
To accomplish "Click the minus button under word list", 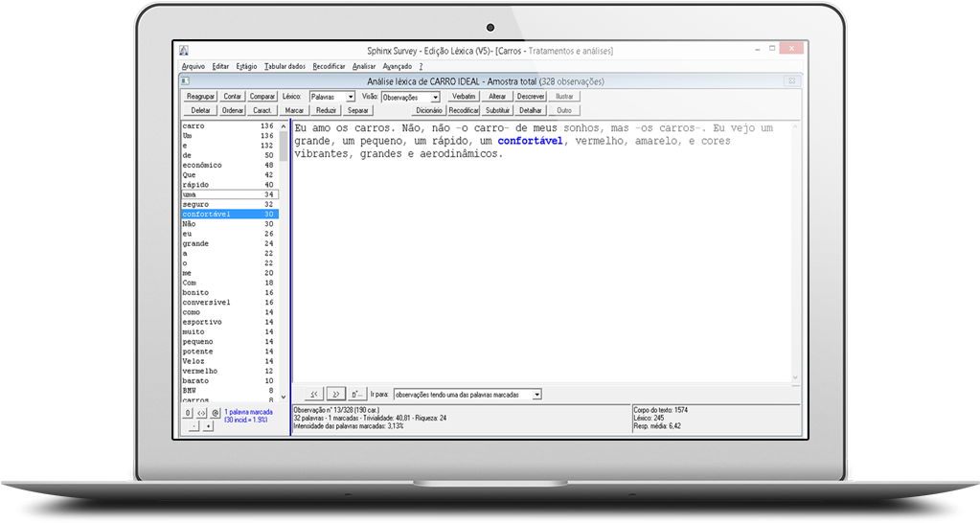I will (194, 426).
